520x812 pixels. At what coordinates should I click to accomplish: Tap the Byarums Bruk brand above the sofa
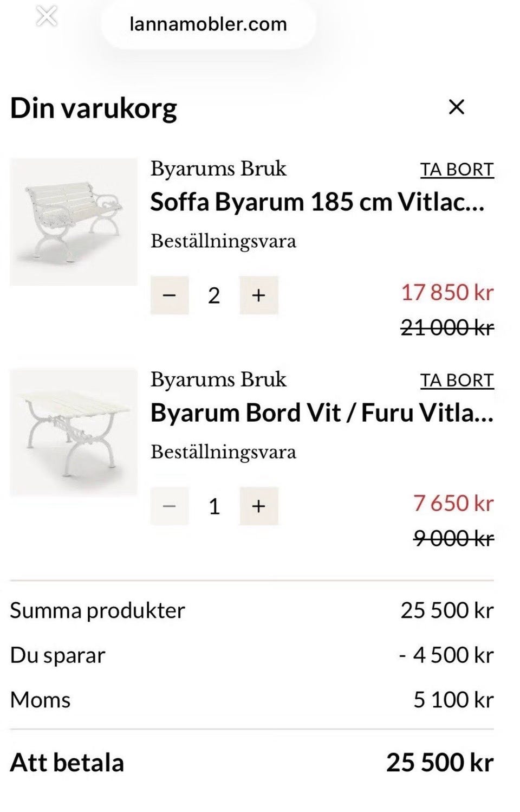tap(218, 169)
